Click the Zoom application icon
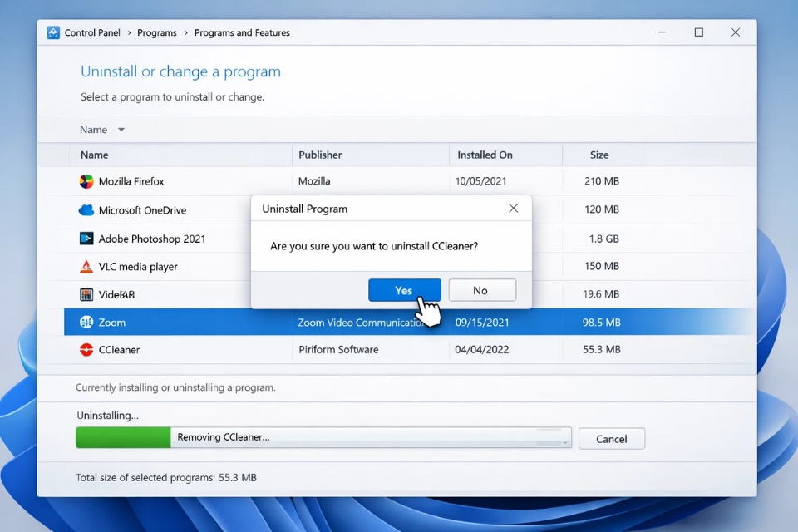 [x=86, y=322]
